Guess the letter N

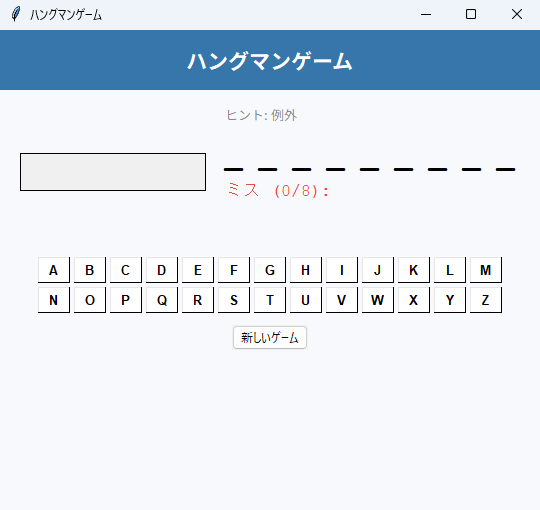pos(54,300)
